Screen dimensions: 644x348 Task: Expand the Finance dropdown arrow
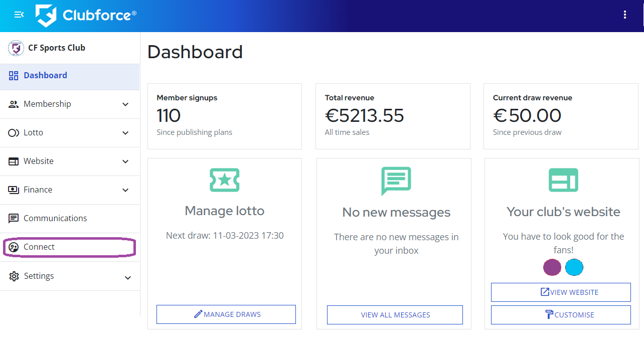pos(125,190)
